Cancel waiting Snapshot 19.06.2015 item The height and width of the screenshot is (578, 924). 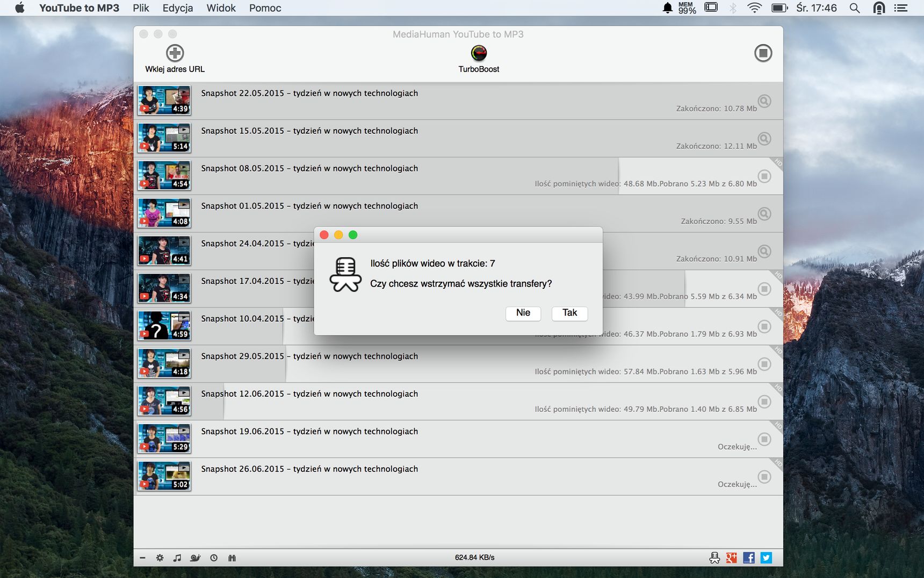point(764,440)
